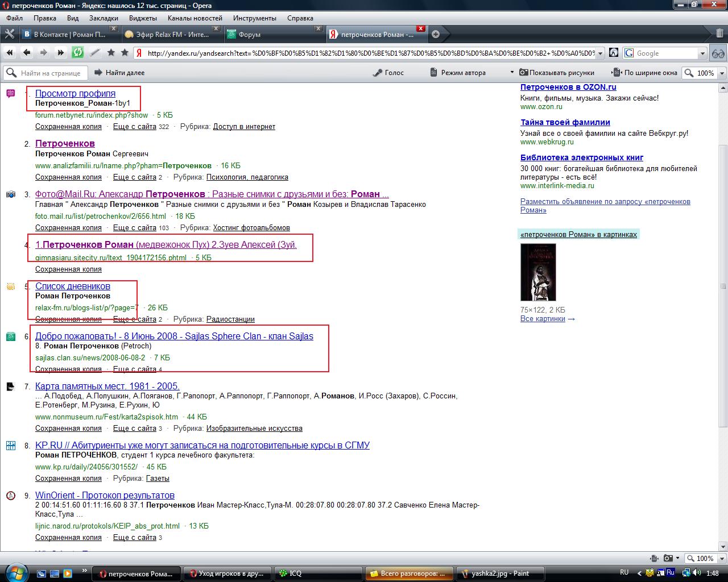Screen dimensions: 728x582
Task: Click the Fast forward navigation button
Action: point(60,53)
